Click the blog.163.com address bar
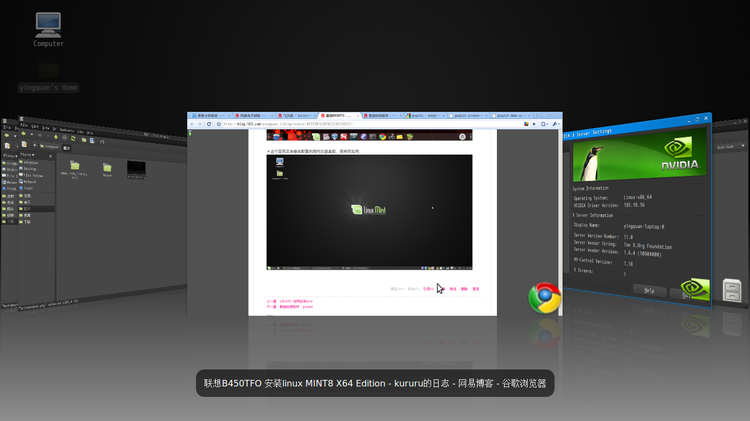 point(372,124)
